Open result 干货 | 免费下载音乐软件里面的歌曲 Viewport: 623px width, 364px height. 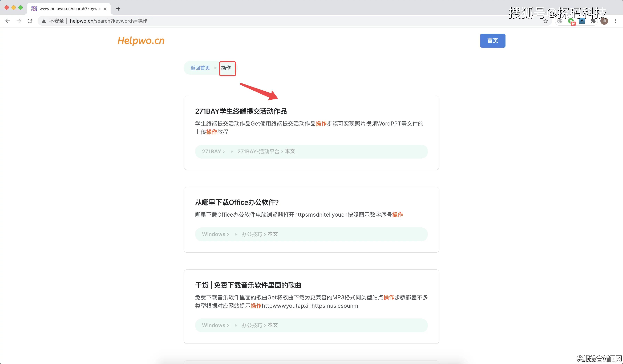[248, 285]
